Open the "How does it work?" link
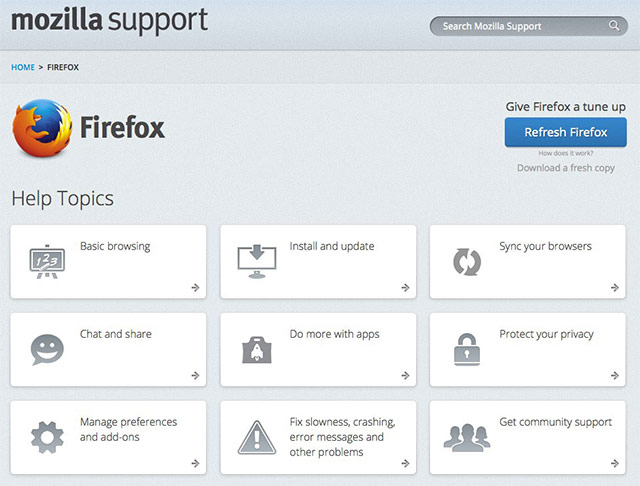 (x=565, y=153)
